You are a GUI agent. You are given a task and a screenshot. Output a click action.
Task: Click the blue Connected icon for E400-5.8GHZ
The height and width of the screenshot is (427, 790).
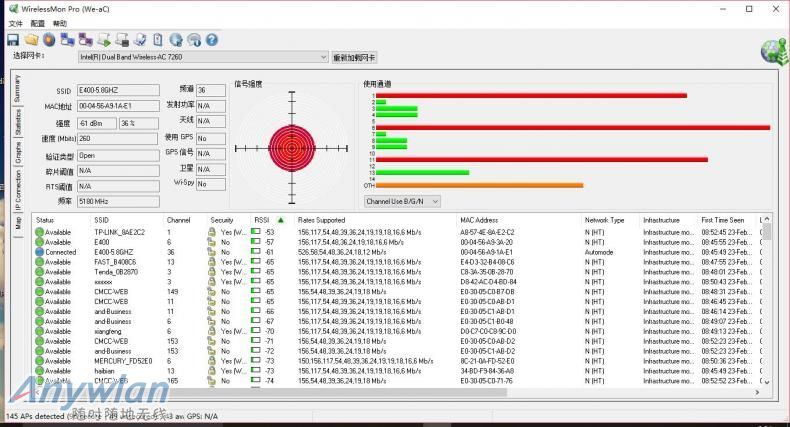[x=39, y=252]
